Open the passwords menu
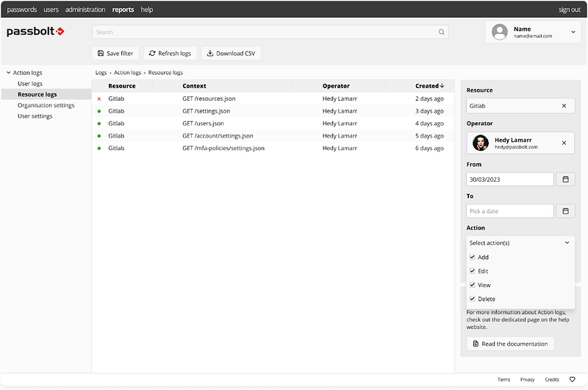The height and width of the screenshot is (390, 588). [22, 10]
